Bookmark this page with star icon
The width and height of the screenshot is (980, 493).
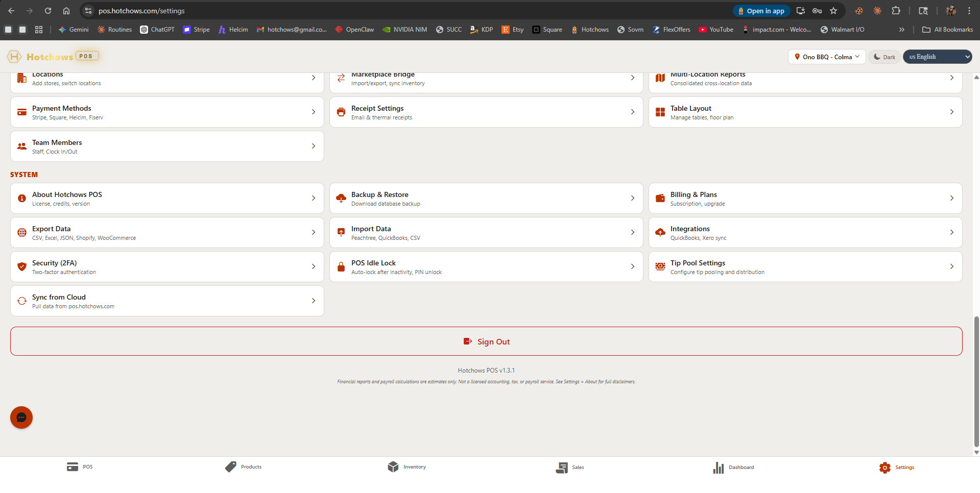tap(833, 11)
